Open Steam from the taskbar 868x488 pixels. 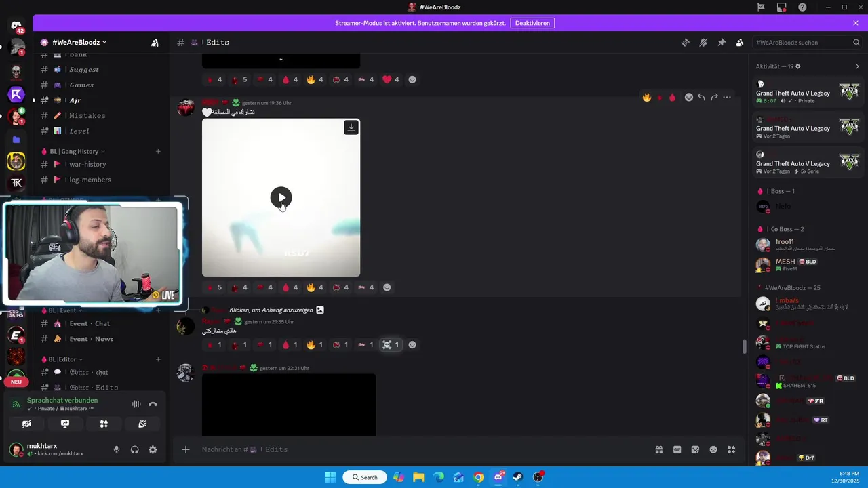click(x=518, y=477)
